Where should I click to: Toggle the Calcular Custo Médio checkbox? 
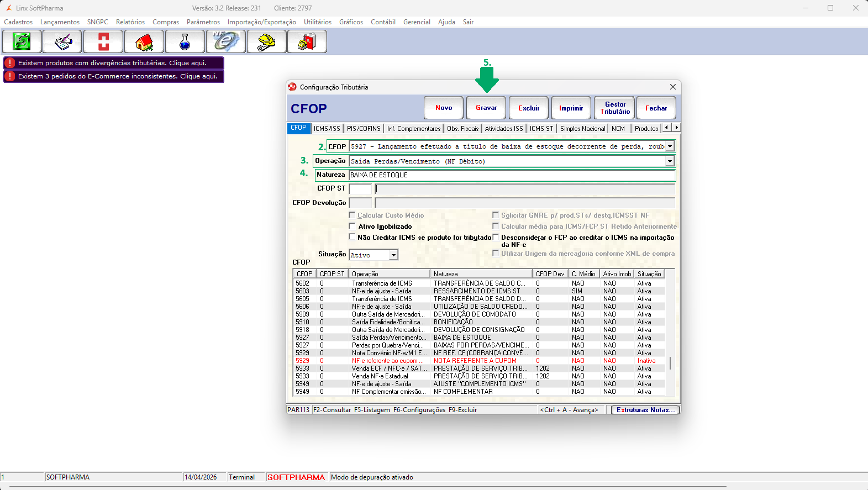[352, 215]
